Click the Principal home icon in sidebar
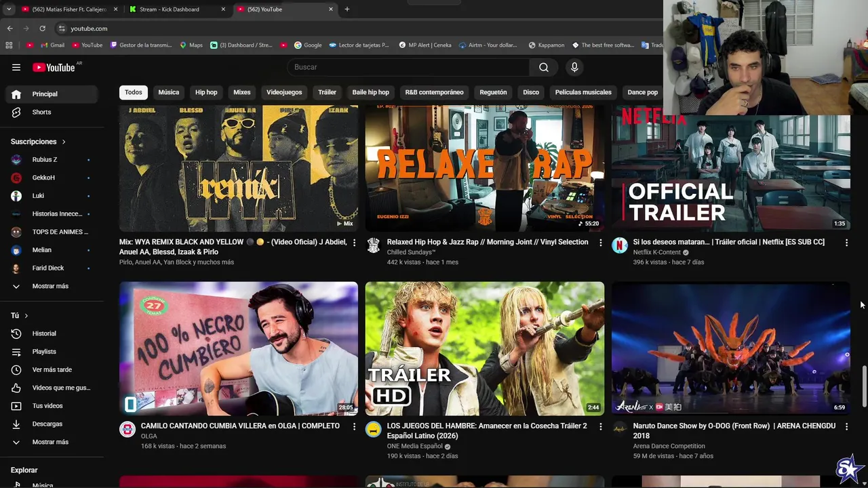868x488 pixels. pos(16,94)
